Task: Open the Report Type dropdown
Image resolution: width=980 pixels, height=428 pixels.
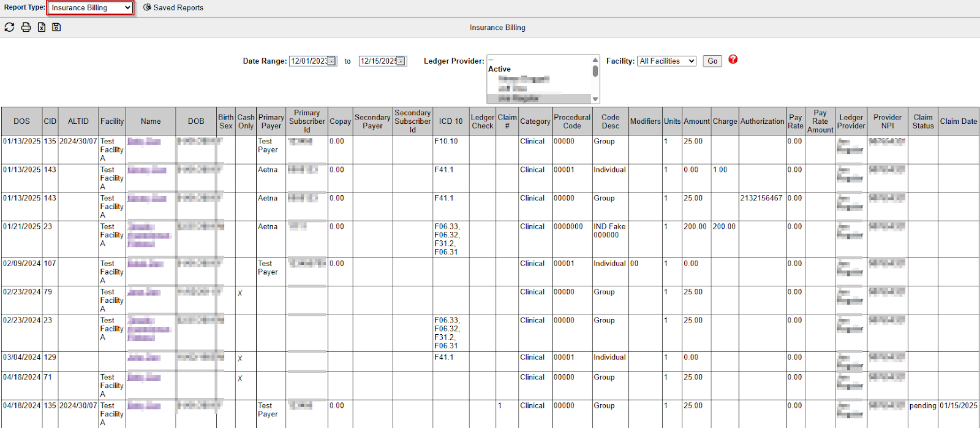Action: (x=90, y=7)
